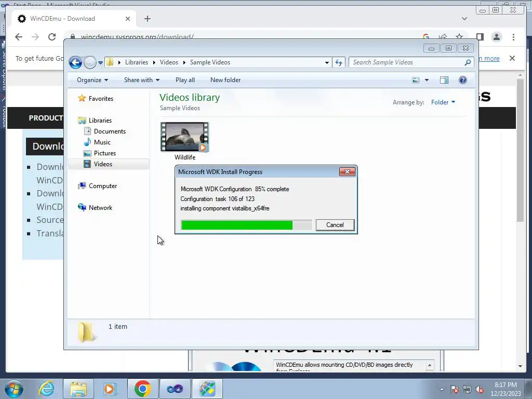Image resolution: width=532 pixels, height=399 pixels.
Task: Open Windows Media Player taskbar icon
Action: coord(110,389)
